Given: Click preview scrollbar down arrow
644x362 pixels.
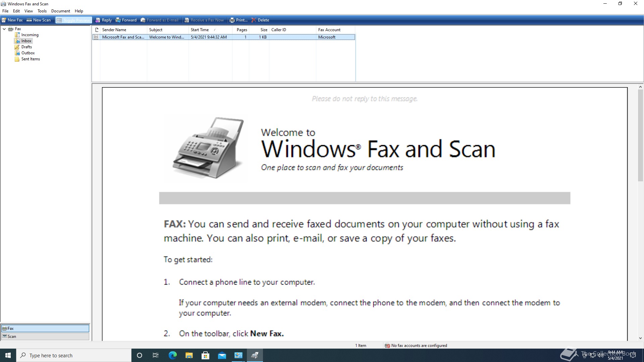Looking at the screenshot, I should tap(640, 338).
